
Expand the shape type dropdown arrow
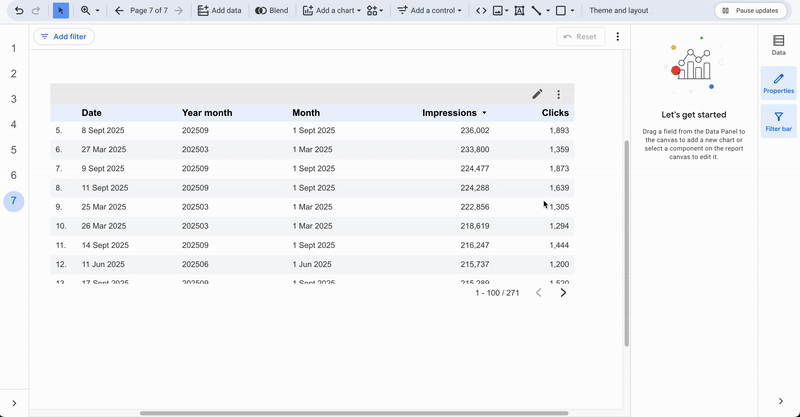(572, 10)
